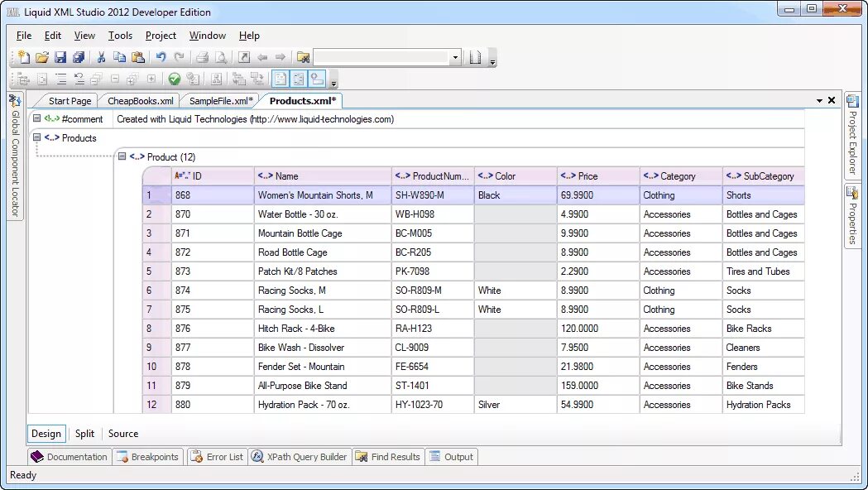Click the Save All stacked-disks icon
The image size is (868, 490).
[79, 57]
